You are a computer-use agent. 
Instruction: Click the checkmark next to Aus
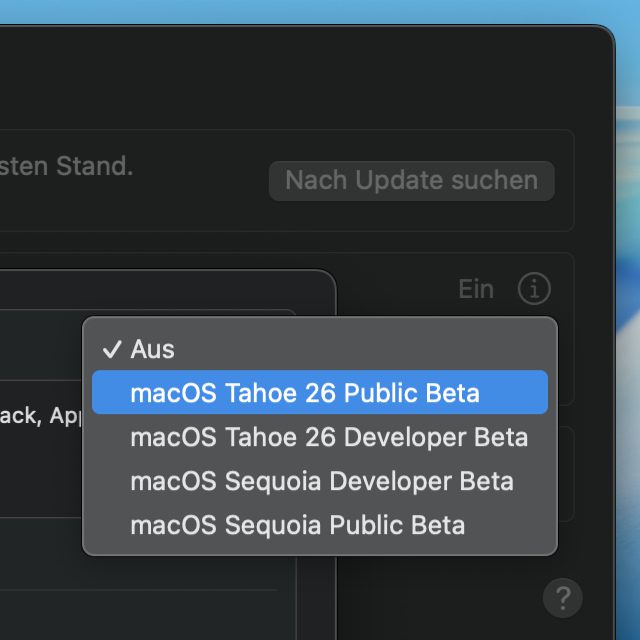[x=112, y=349]
